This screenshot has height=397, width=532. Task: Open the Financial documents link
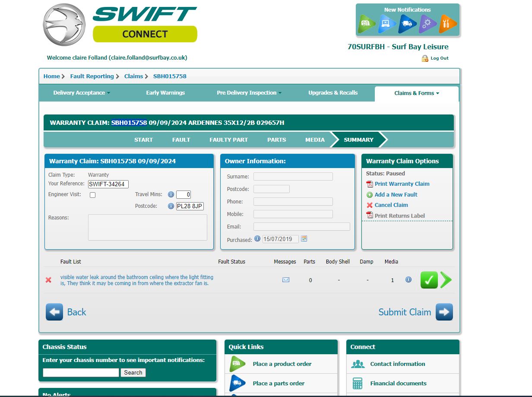398,384
